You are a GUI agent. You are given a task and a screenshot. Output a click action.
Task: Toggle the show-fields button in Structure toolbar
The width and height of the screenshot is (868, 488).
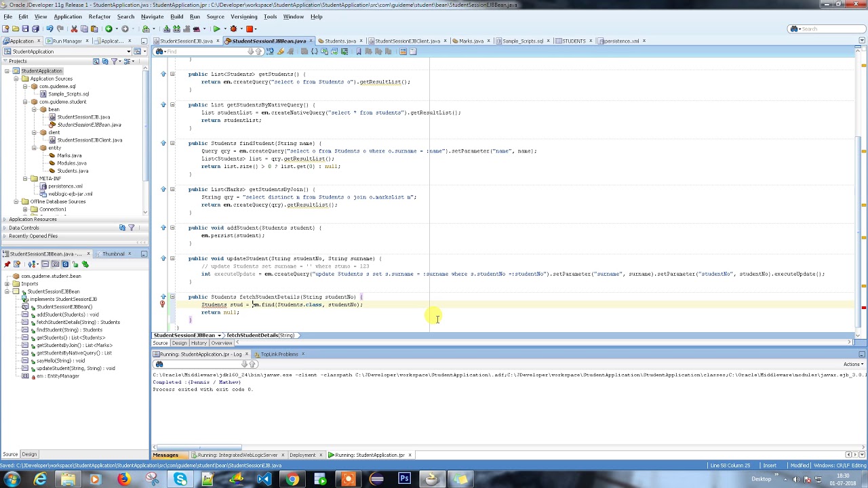(x=56, y=264)
